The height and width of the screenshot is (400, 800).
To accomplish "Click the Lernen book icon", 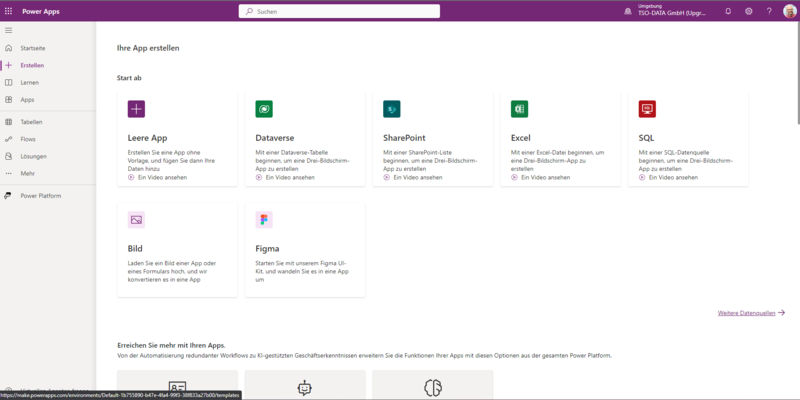I will (x=8, y=83).
